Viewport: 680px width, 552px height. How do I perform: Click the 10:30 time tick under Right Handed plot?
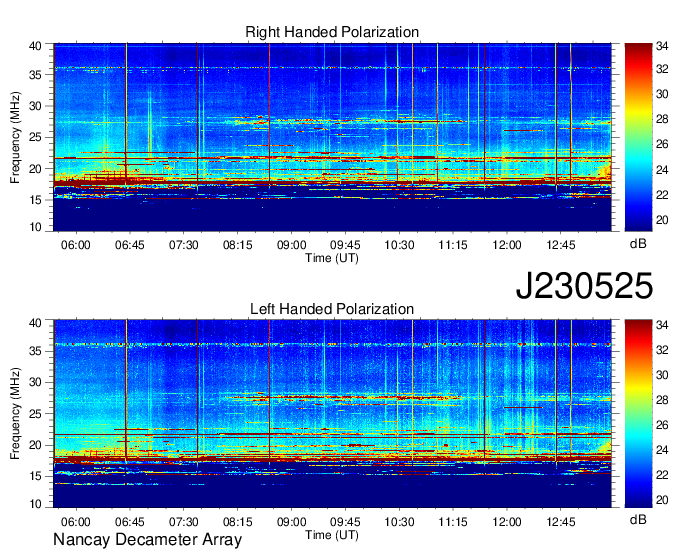pos(399,245)
